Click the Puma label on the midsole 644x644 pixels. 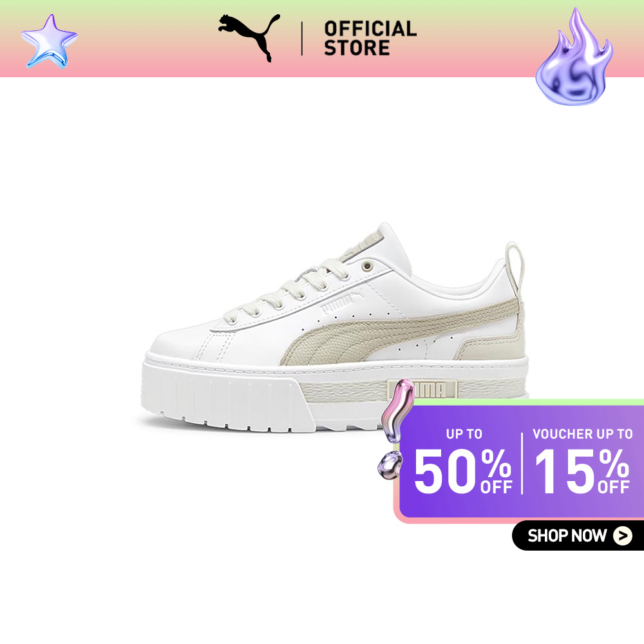(x=422, y=390)
